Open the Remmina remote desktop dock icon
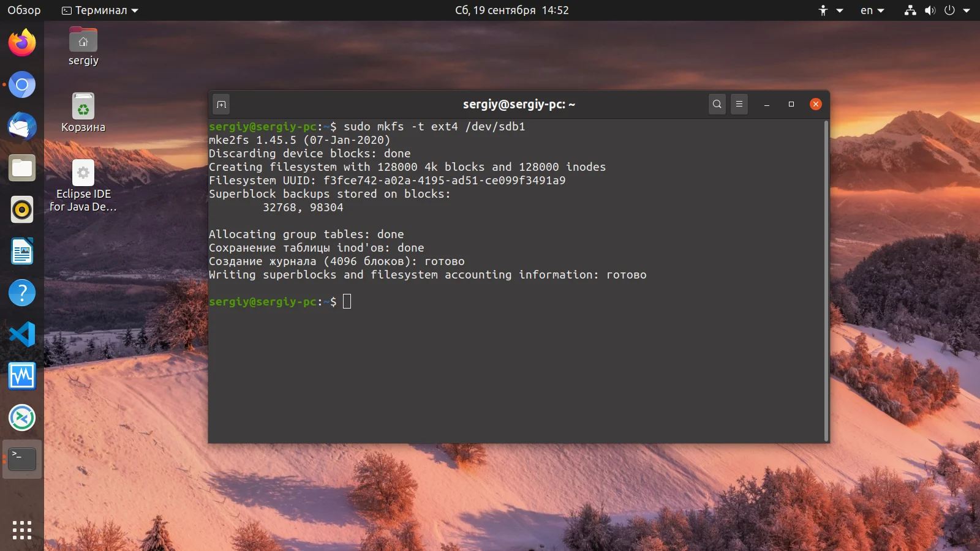The width and height of the screenshot is (980, 551). [x=22, y=418]
